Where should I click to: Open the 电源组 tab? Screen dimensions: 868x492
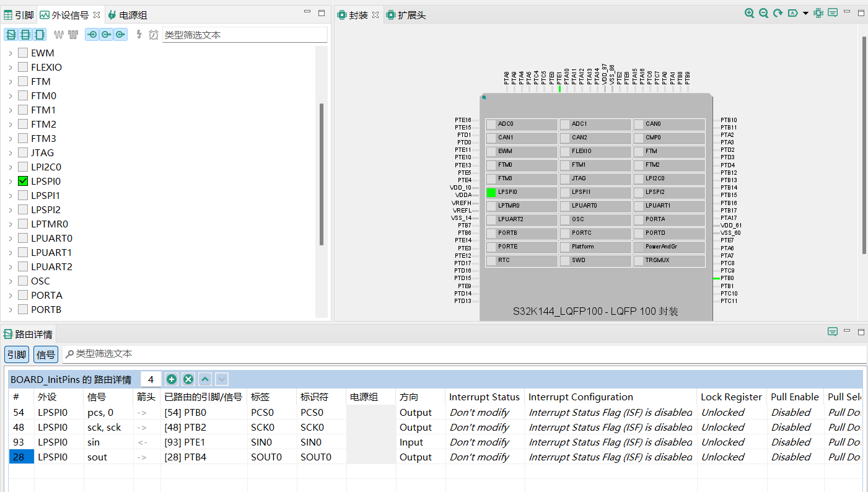tap(127, 15)
